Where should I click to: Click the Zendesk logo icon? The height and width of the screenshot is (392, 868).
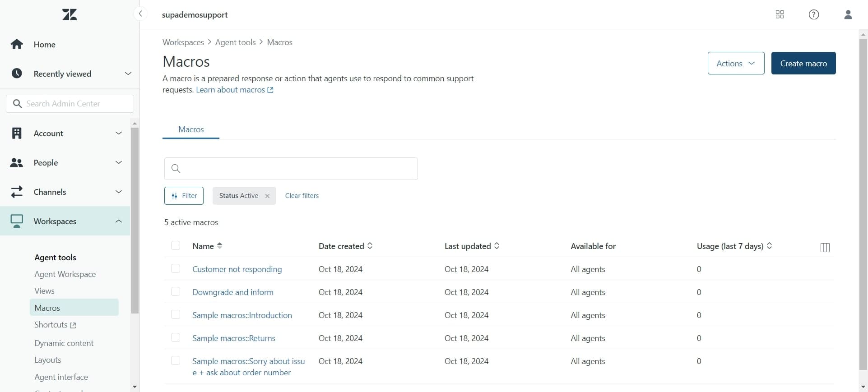click(70, 15)
